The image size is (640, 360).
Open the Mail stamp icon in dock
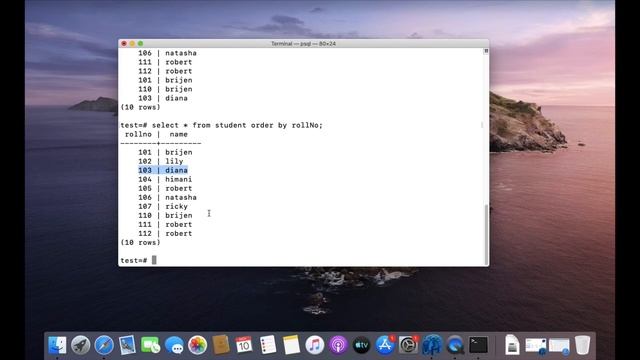point(127,345)
